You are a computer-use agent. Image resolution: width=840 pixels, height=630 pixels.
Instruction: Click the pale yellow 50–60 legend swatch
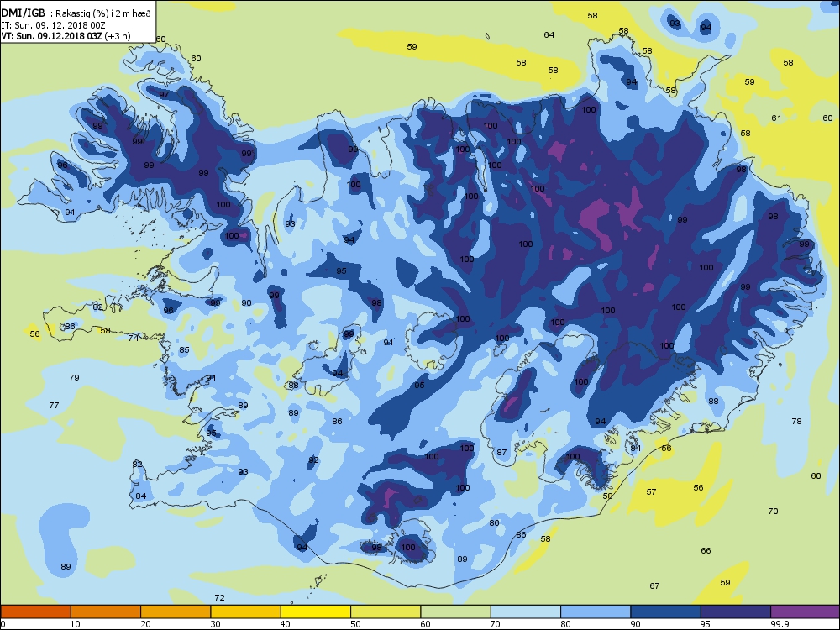[x=386, y=612]
